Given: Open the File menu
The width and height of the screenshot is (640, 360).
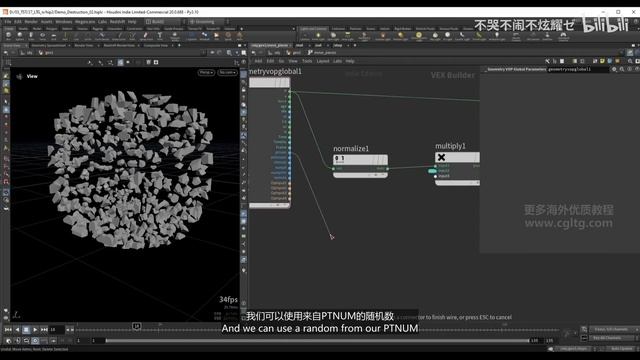Looking at the screenshot, I should (8, 22).
